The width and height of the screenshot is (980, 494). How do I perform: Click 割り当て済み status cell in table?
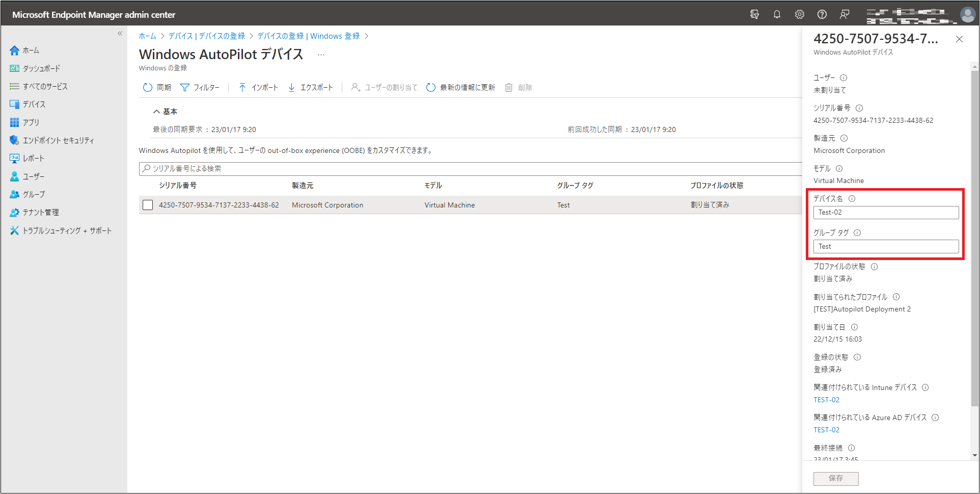(710, 205)
